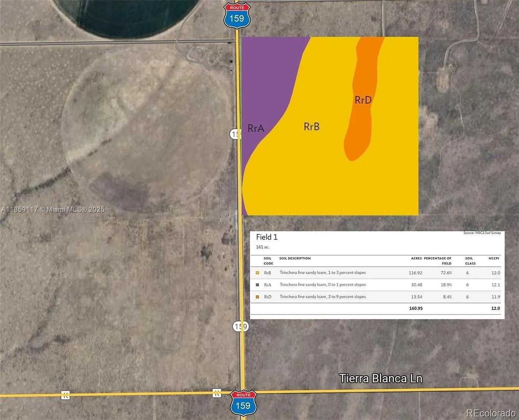Select the Trinchera 3 to 9 percent slopes row
The width and height of the screenshot is (519, 420).
[323, 297]
